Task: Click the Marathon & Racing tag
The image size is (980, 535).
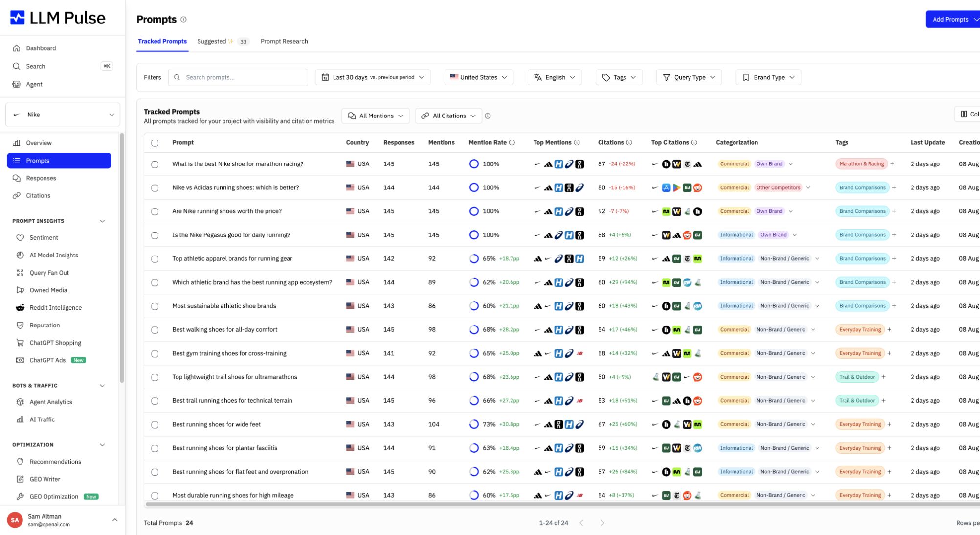Action: (x=861, y=164)
